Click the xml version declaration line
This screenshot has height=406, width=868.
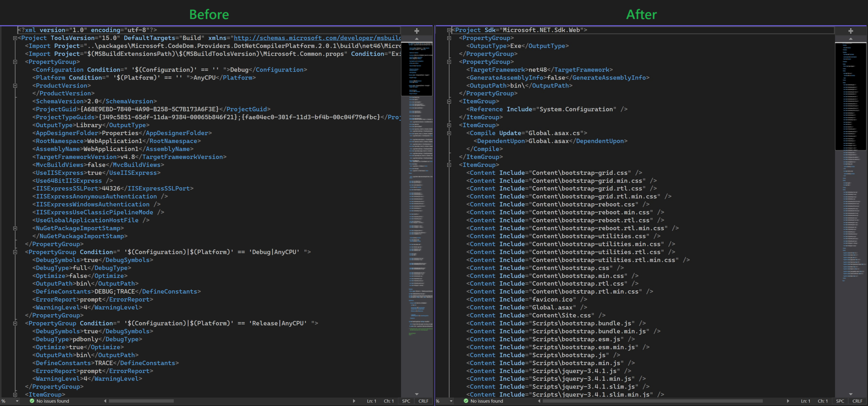(x=87, y=30)
